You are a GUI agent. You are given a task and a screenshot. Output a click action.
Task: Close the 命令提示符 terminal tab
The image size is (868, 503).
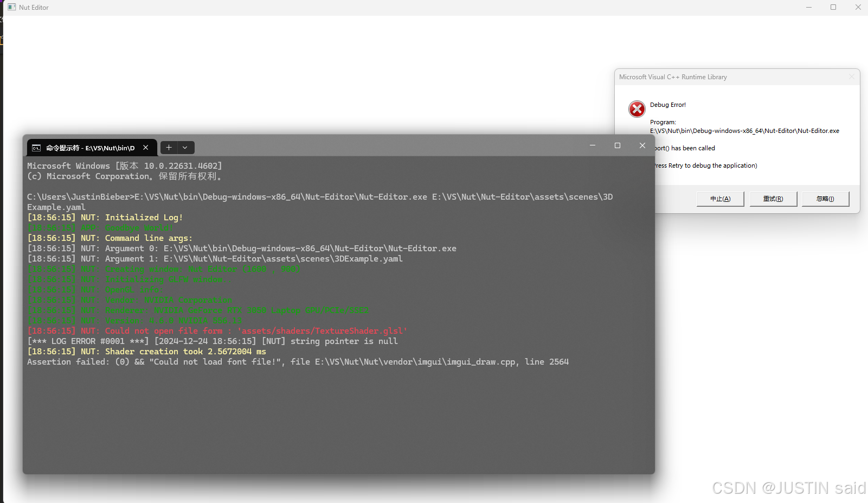click(x=146, y=148)
